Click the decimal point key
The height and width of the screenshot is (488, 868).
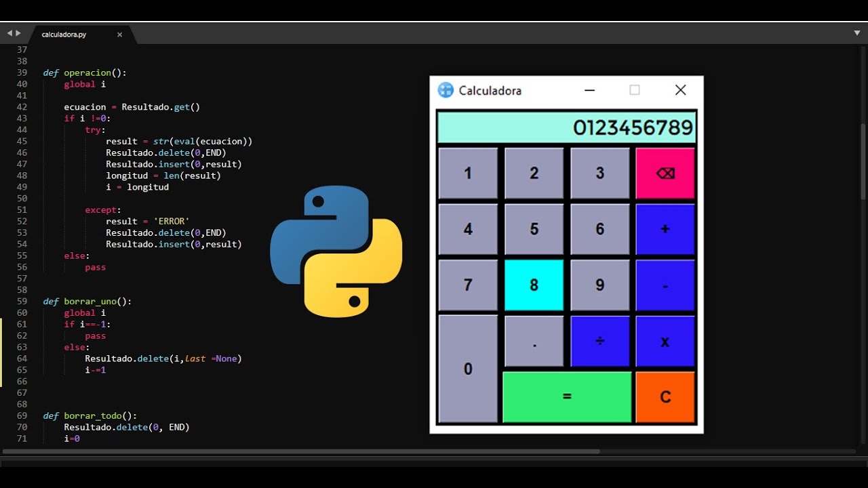point(534,341)
